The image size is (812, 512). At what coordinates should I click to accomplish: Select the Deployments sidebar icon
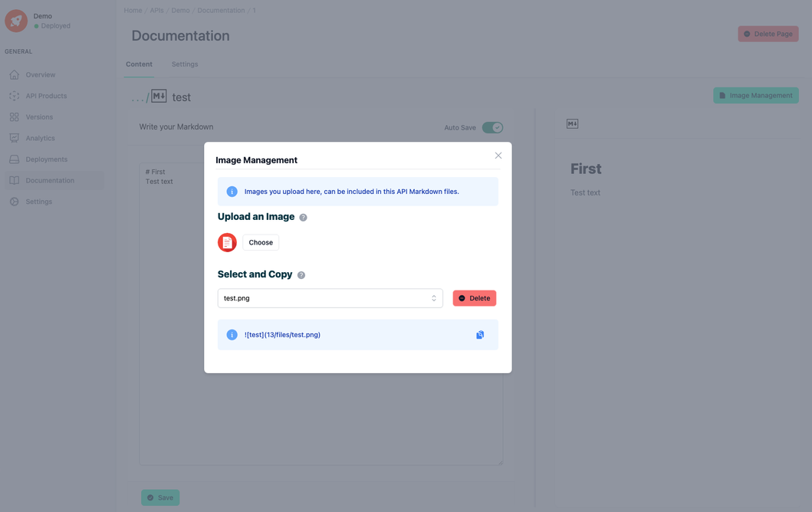click(13, 159)
